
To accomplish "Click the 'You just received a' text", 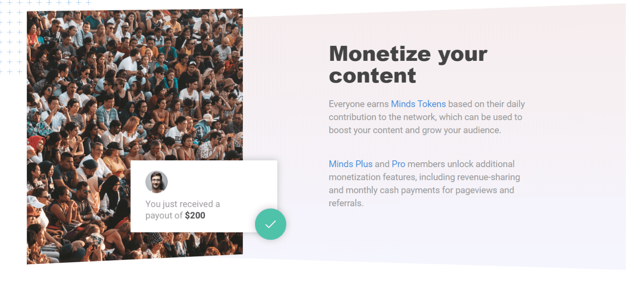I will click(183, 204).
